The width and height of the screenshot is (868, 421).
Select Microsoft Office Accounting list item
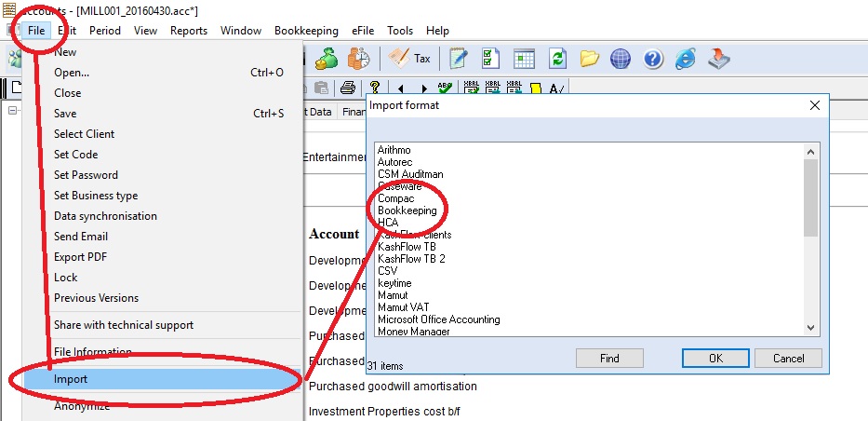coord(438,319)
